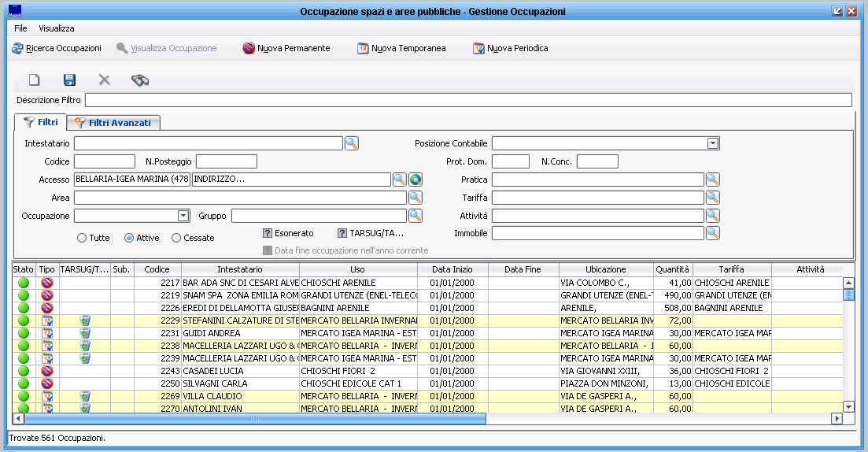Viewport: 868px width, 452px height.
Task: Click Nuova Permanente button
Action: [286, 49]
